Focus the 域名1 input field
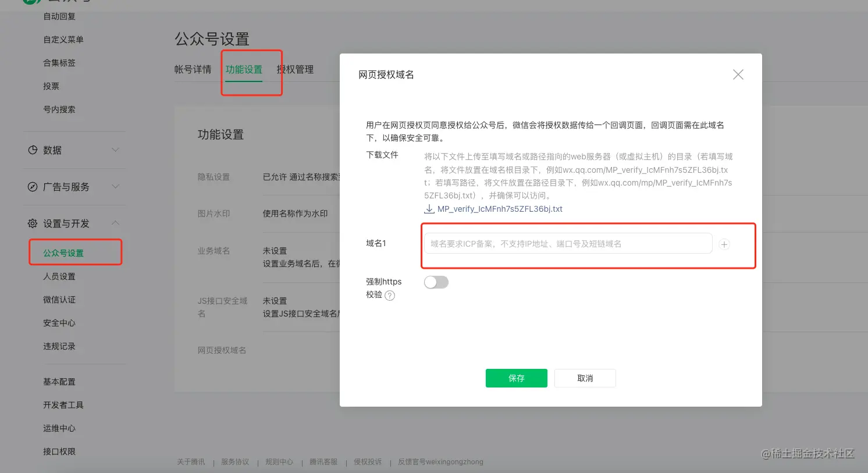 568,244
